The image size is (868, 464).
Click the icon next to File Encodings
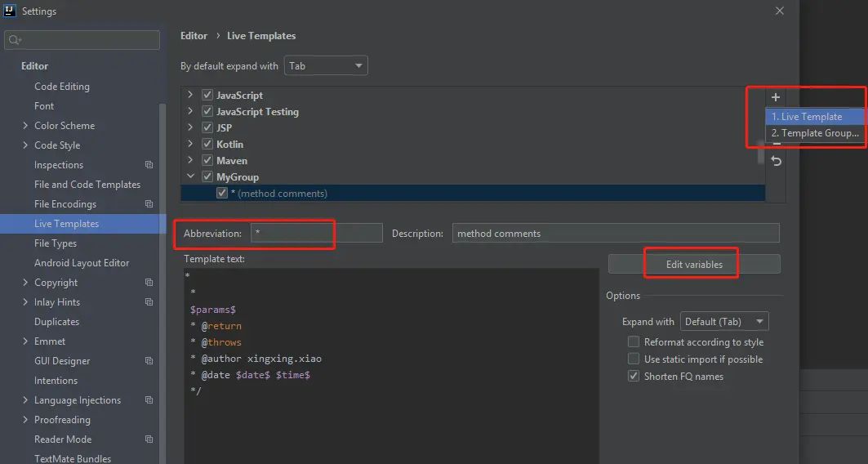point(149,204)
